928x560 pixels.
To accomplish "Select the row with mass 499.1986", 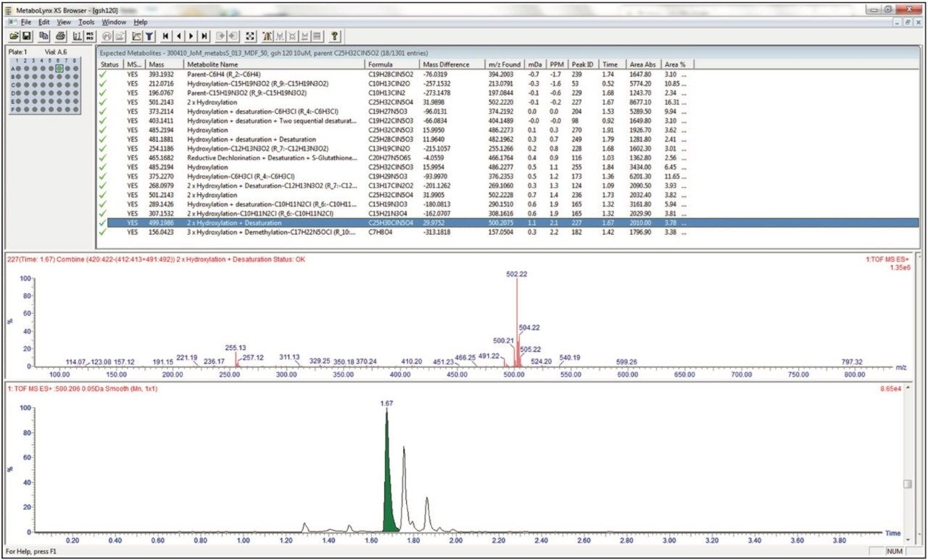I will pyautogui.click(x=507, y=223).
